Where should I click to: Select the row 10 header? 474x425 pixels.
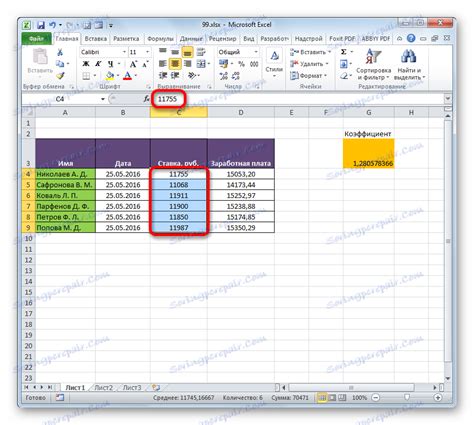pyautogui.click(x=28, y=238)
